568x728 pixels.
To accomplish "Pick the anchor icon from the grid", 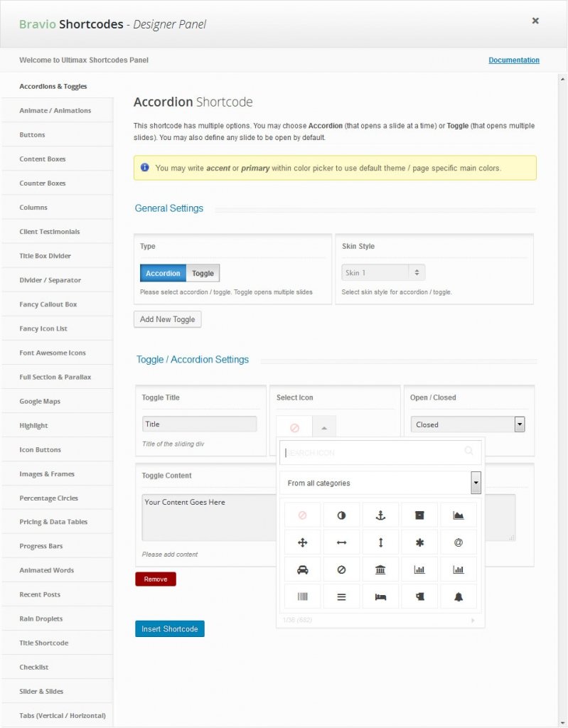I will tap(380, 515).
